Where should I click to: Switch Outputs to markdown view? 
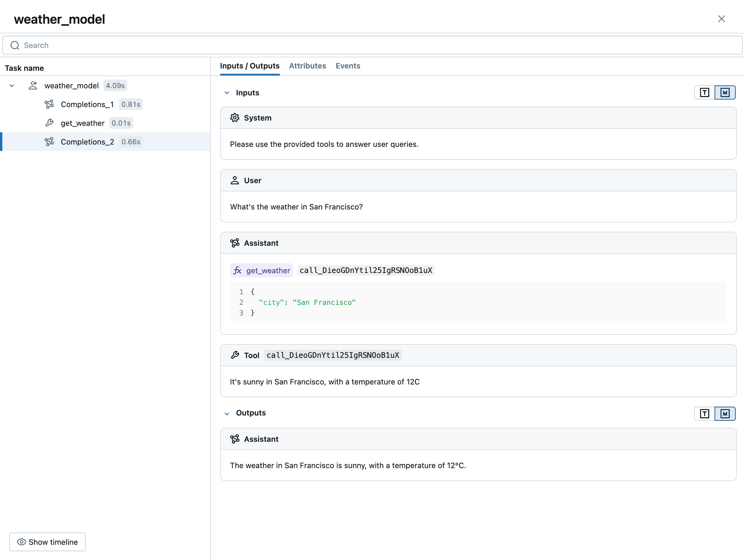click(x=725, y=413)
